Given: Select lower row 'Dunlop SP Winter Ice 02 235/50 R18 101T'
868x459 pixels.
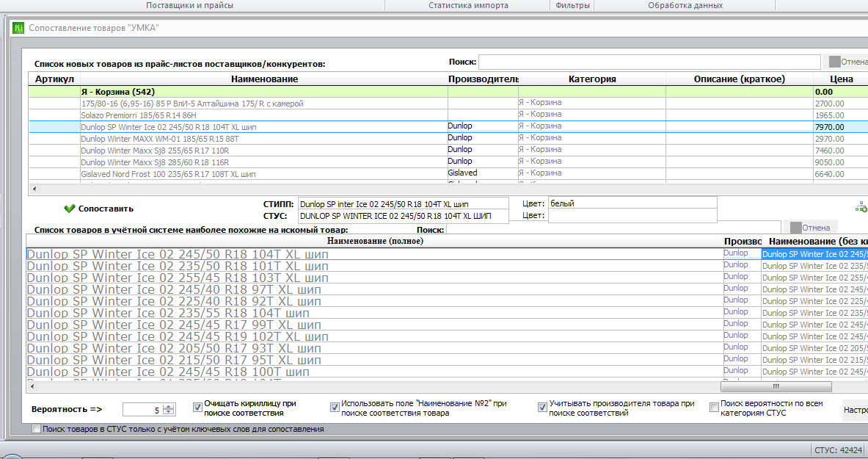Looking at the screenshot, I should pos(448,266).
